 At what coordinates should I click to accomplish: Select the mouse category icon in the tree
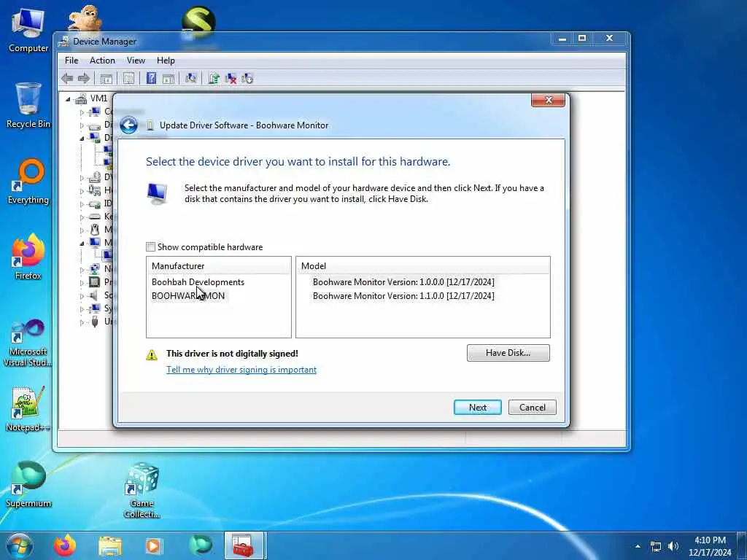click(95, 230)
